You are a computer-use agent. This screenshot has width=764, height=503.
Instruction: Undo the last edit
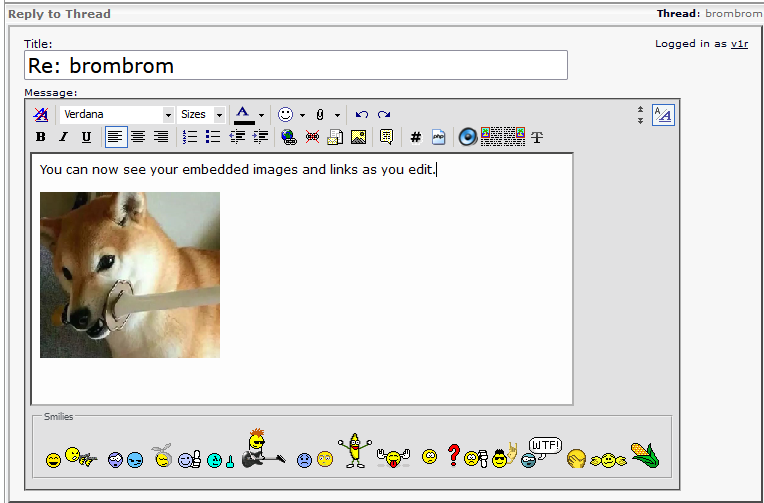(x=362, y=115)
